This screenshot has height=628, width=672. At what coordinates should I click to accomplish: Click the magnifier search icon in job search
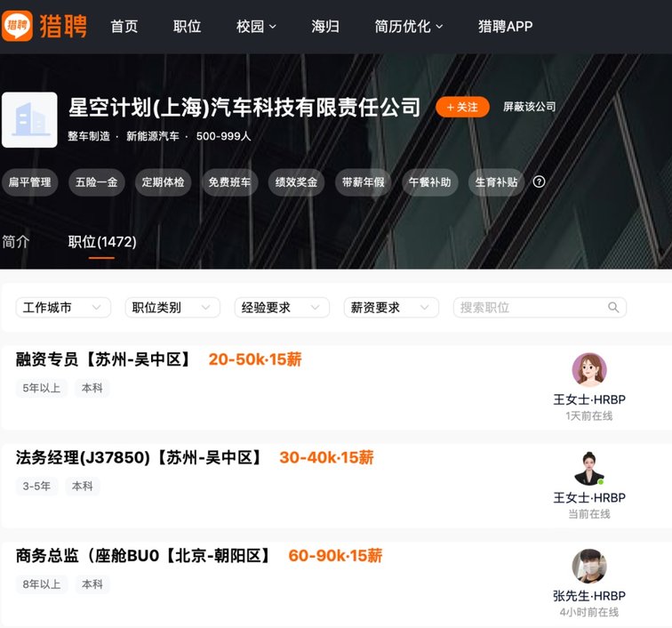pos(613,308)
